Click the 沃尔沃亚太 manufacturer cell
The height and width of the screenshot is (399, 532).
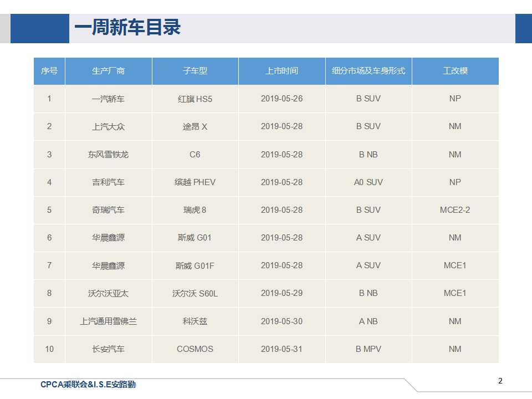(108, 294)
